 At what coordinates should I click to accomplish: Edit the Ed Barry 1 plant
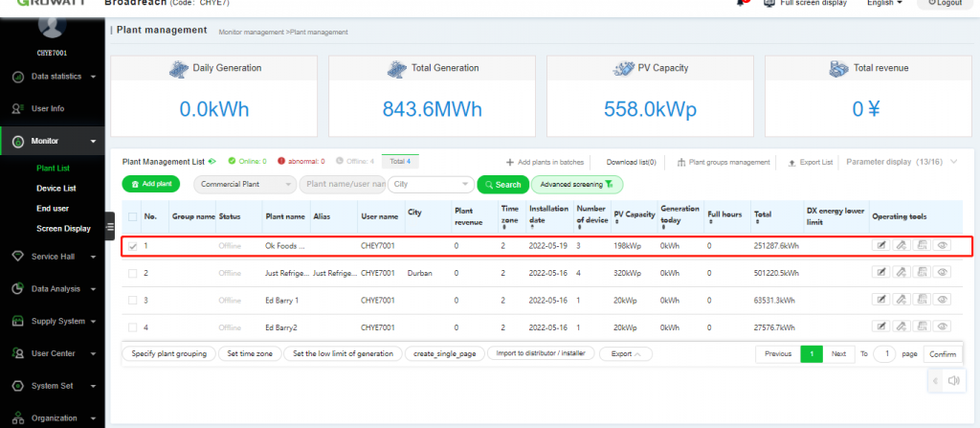(880, 300)
